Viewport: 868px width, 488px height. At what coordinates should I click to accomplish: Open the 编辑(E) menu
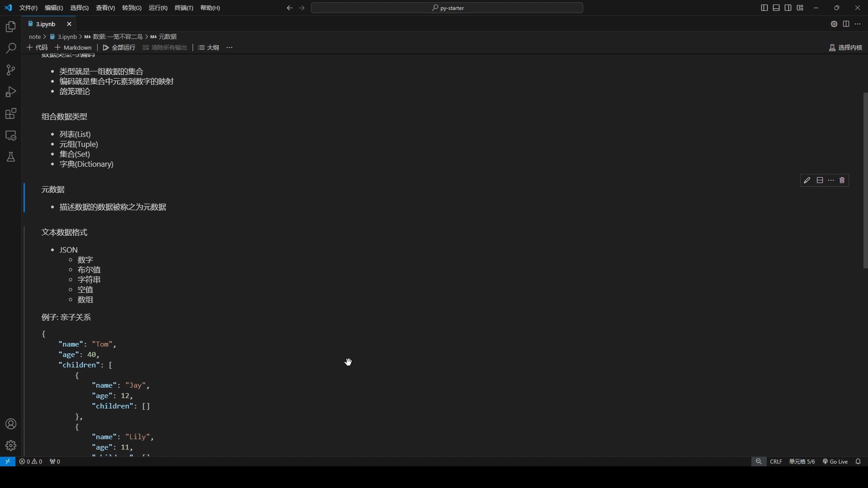[x=54, y=8]
